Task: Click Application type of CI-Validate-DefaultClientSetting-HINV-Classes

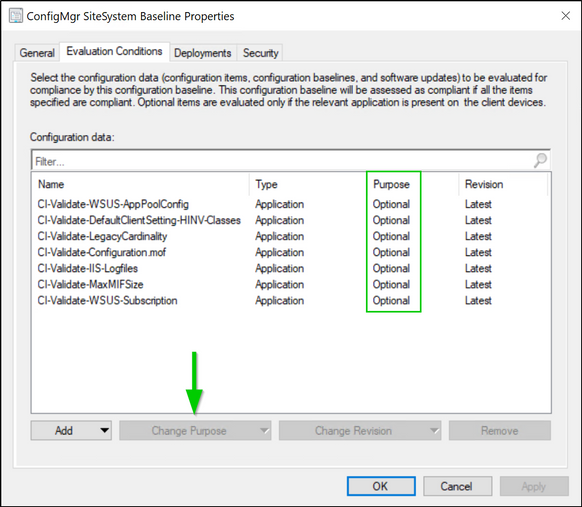Action: tap(279, 220)
